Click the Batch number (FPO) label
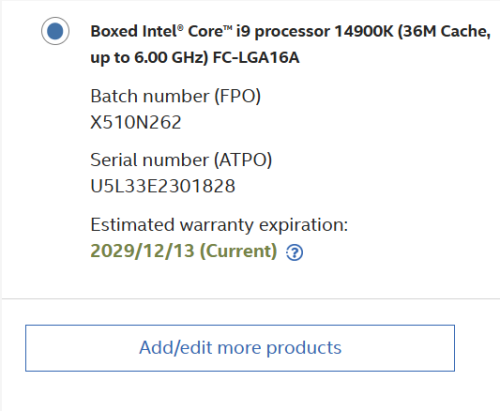 (175, 96)
